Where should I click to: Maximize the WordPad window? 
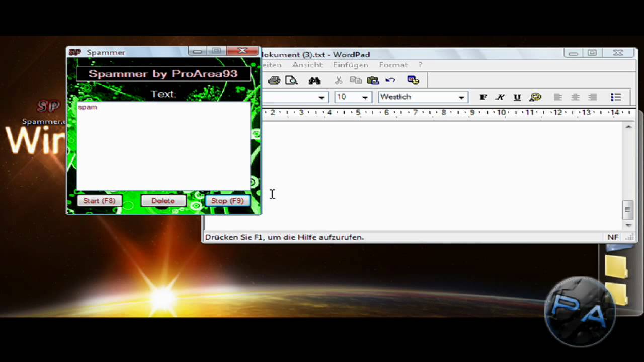(592, 53)
